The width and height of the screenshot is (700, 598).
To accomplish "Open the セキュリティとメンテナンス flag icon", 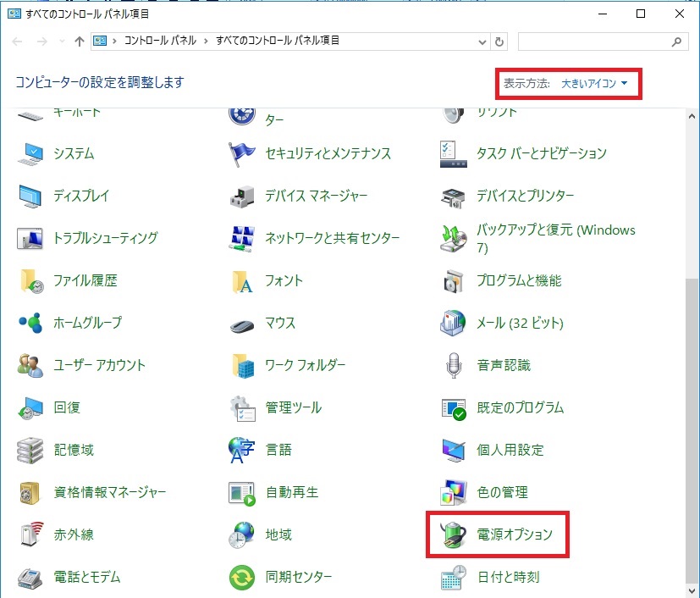I will (x=241, y=154).
